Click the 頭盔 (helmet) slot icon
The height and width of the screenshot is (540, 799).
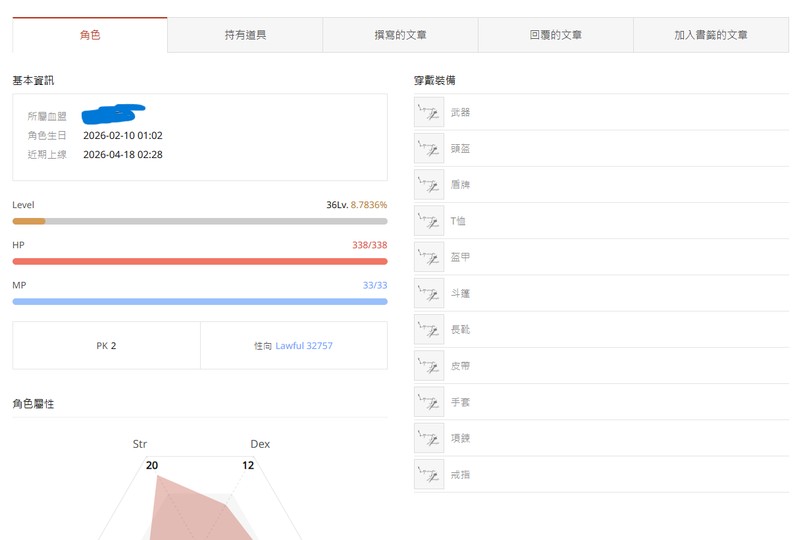point(429,149)
